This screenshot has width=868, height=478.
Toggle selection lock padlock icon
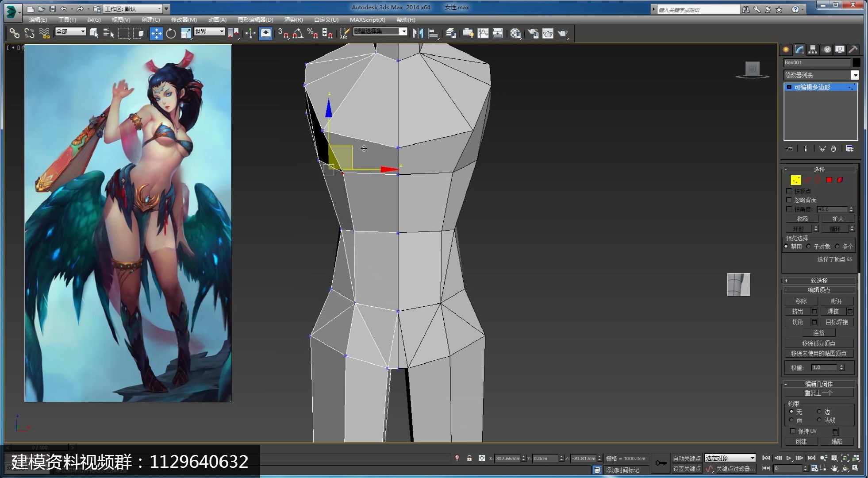469,458
